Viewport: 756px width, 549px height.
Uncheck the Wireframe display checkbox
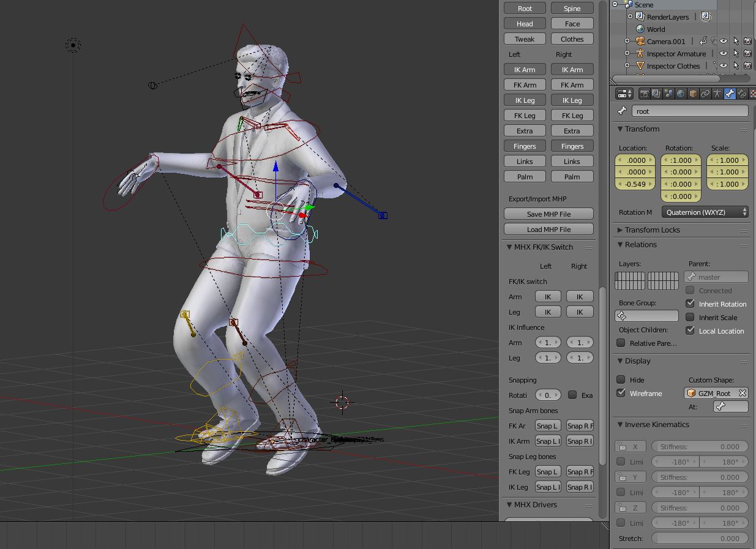pyautogui.click(x=621, y=393)
